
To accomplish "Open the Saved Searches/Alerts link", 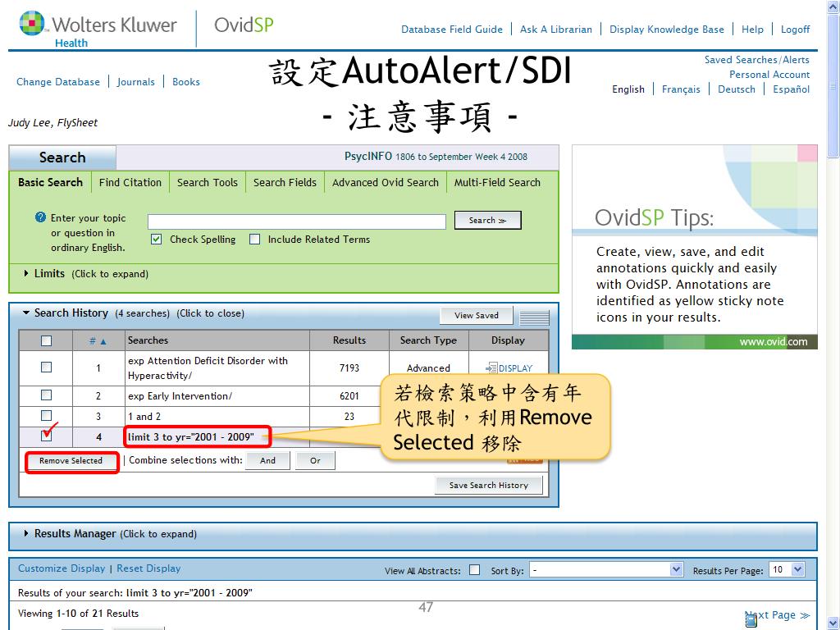I will coord(756,60).
